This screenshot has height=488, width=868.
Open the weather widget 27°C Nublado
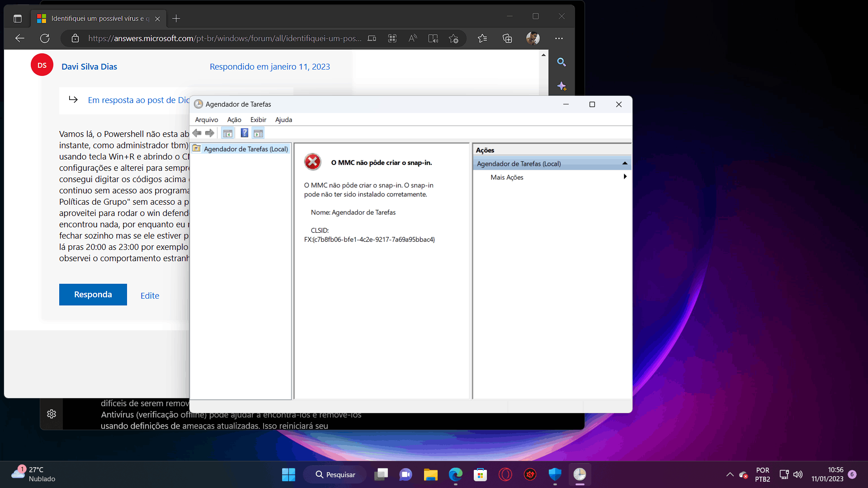coord(33,474)
